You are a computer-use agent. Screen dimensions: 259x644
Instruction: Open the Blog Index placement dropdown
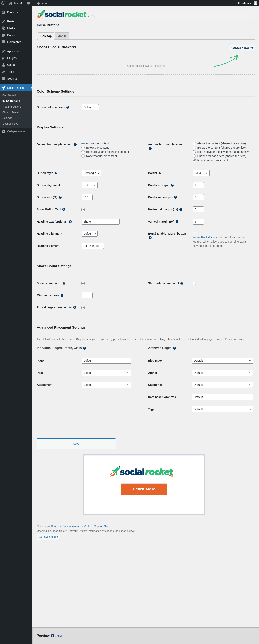[222, 360]
